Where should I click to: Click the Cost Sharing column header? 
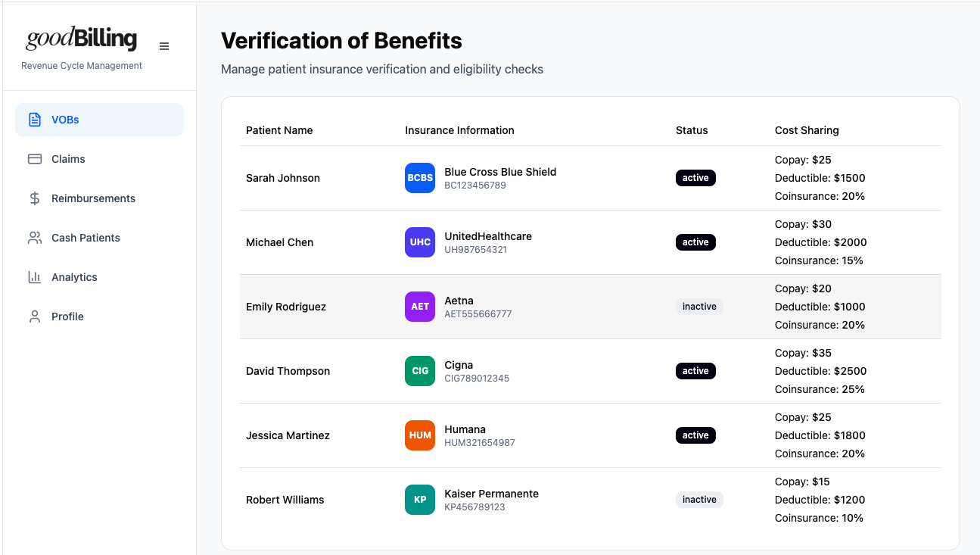807,130
